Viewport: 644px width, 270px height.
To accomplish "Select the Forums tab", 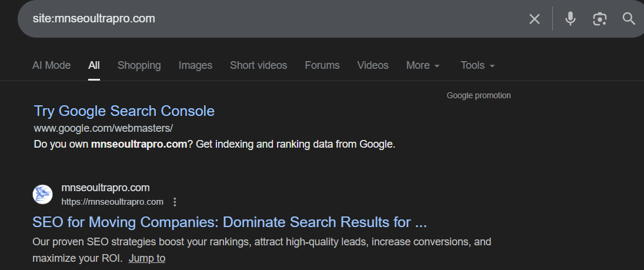I will tap(322, 65).
